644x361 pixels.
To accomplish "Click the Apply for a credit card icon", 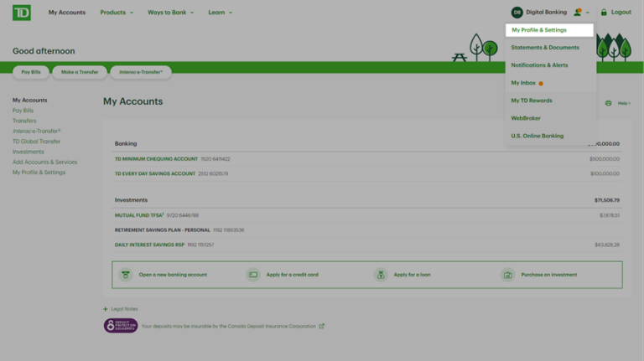I will 253,275.
